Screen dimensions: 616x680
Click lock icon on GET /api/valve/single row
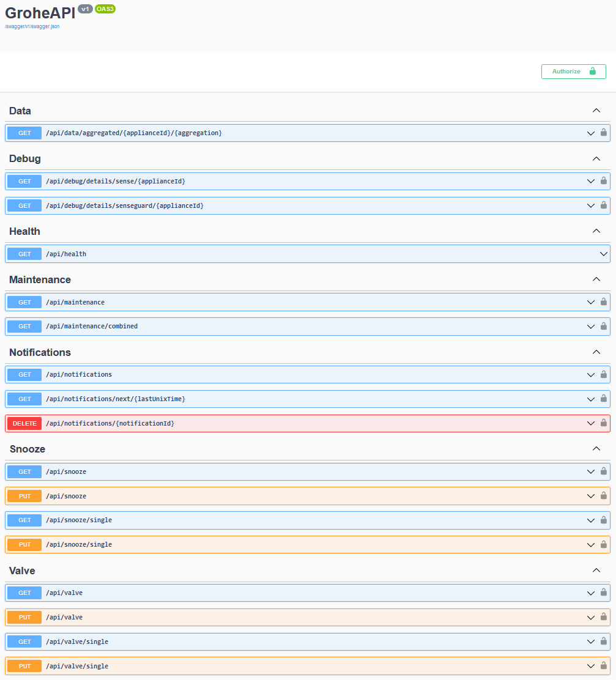click(603, 641)
